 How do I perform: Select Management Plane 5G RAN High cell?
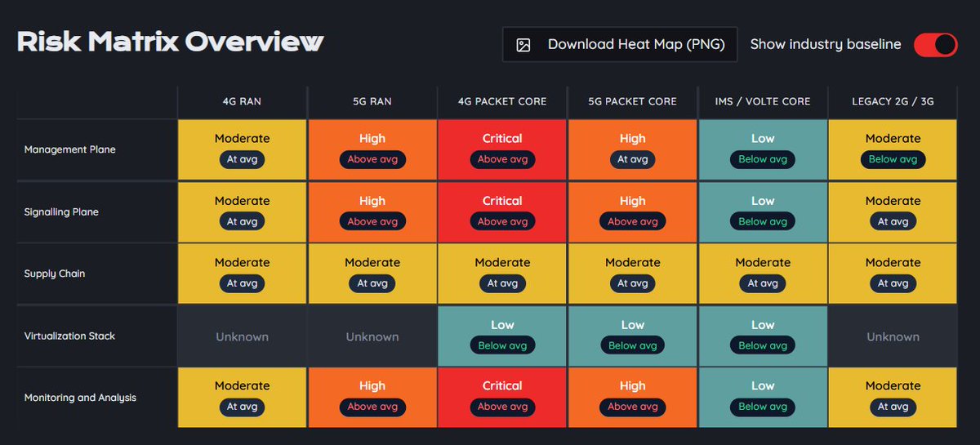(372, 149)
